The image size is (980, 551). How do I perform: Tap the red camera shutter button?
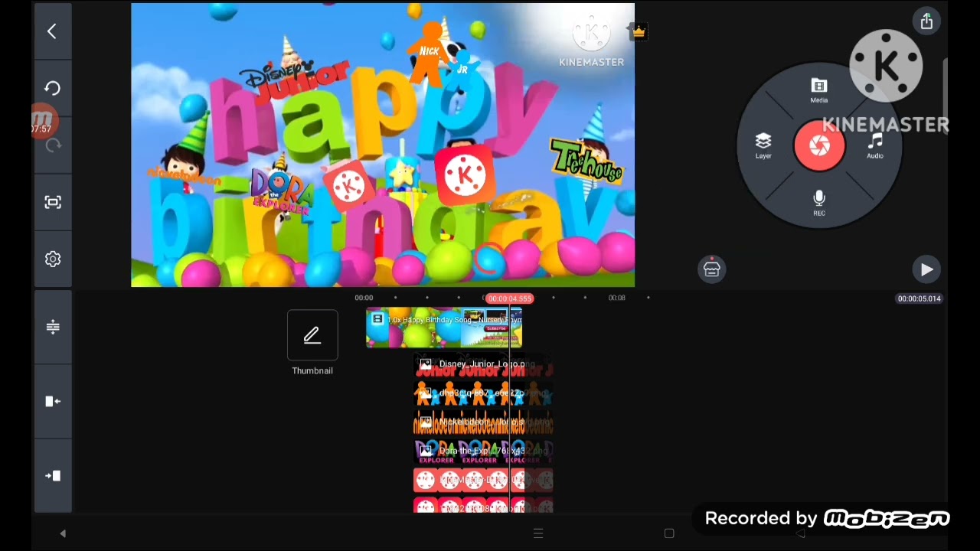[819, 145]
